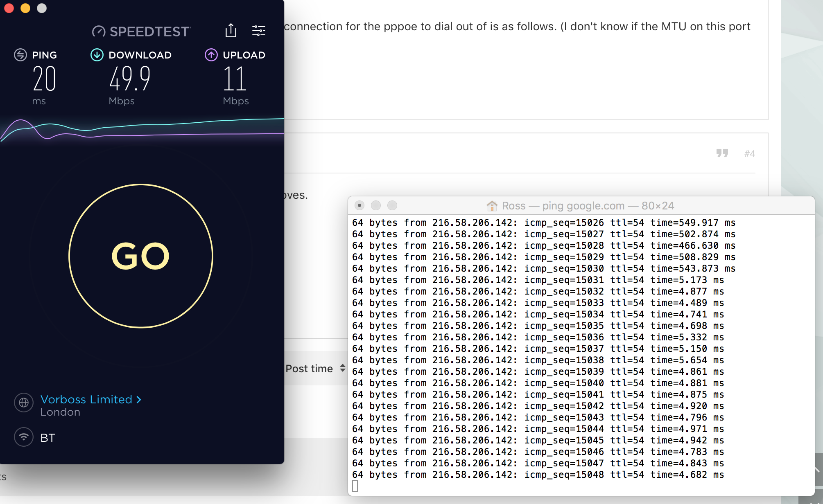Click the globe server icon
Viewport: 823px width, 504px height.
point(24,403)
